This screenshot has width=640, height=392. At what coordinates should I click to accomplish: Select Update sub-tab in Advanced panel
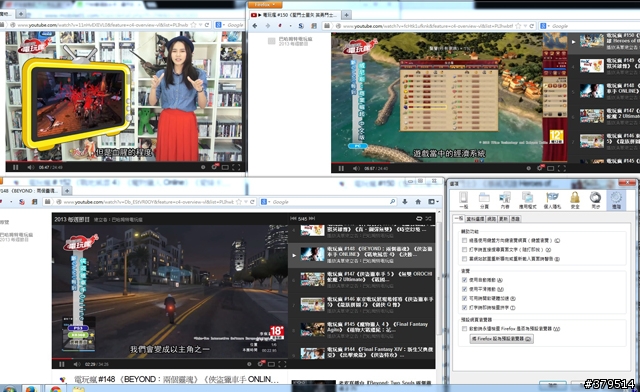point(504,219)
